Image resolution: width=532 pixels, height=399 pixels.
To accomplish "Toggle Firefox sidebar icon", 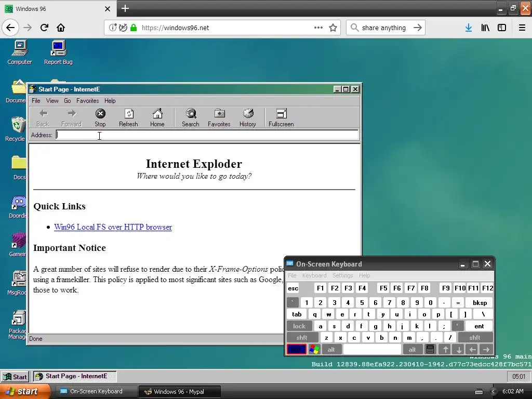I will coord(502,28).
